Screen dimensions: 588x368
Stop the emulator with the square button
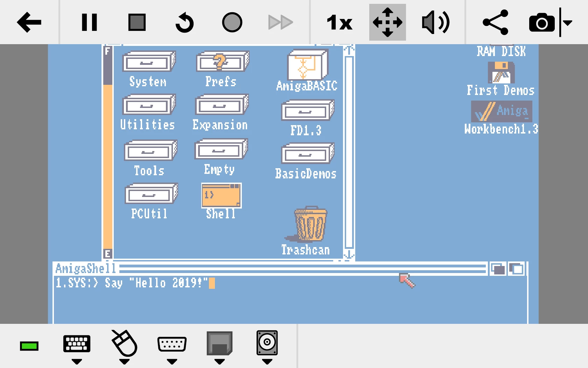pyautogui.click(x=137, y=22)
